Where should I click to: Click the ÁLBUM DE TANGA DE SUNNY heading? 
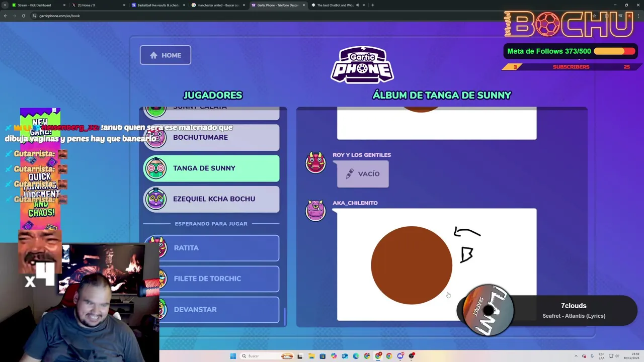[442, 95]
